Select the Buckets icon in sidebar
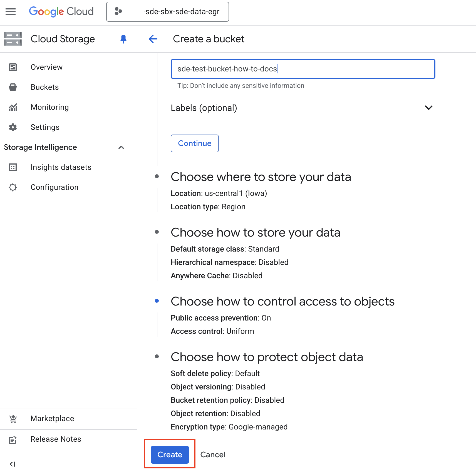The width and height of the screenshot is (476, 472). click(13, 87)
